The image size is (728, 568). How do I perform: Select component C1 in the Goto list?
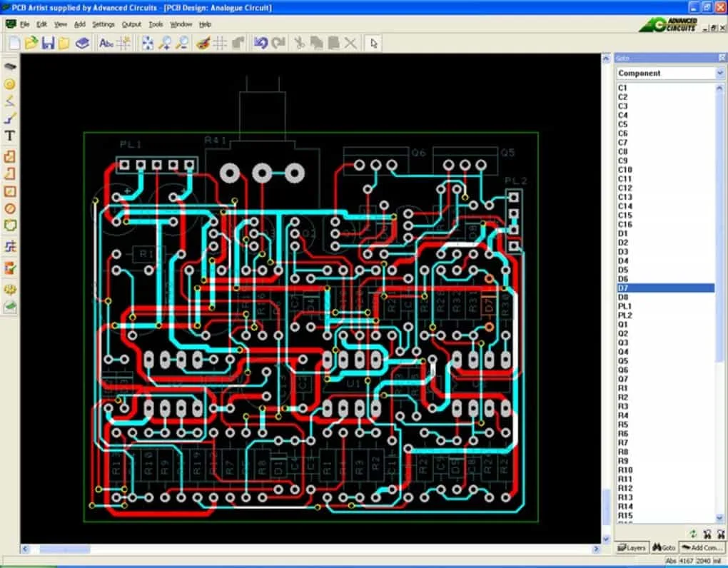626,87
